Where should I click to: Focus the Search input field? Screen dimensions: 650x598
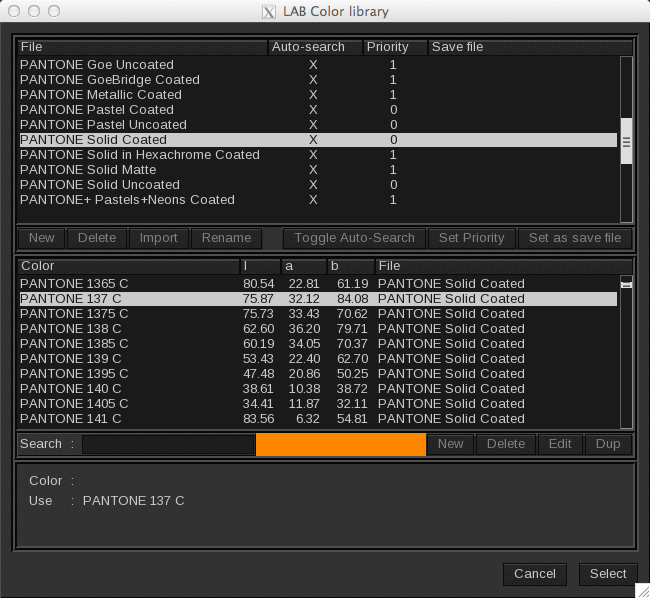pyautogui.click(x=168, y=444)
